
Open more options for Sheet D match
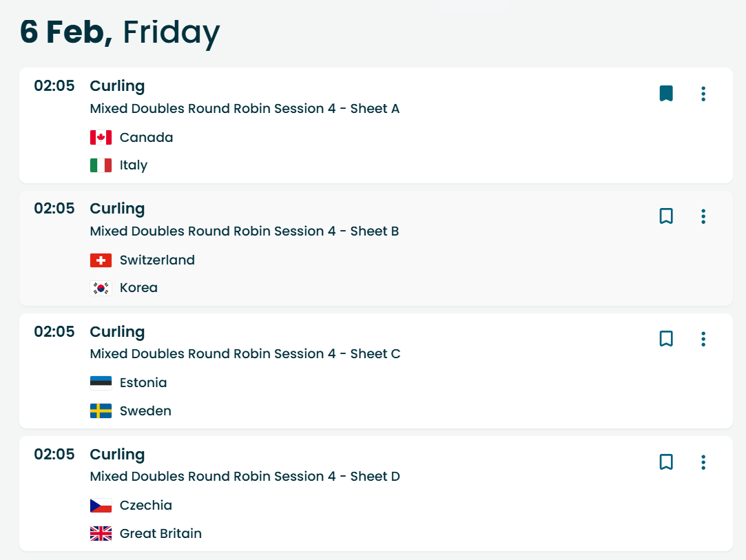tap(703, 462)
